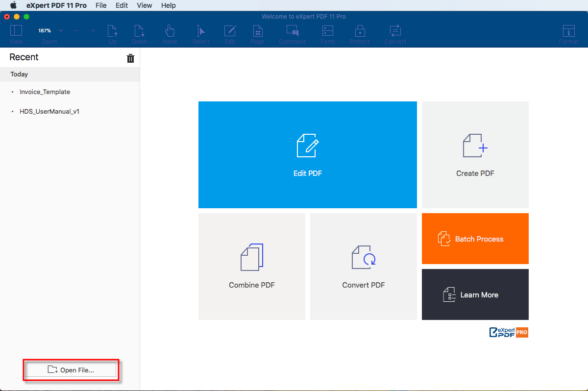Click the page Up toolbar icon

(113, 31)
